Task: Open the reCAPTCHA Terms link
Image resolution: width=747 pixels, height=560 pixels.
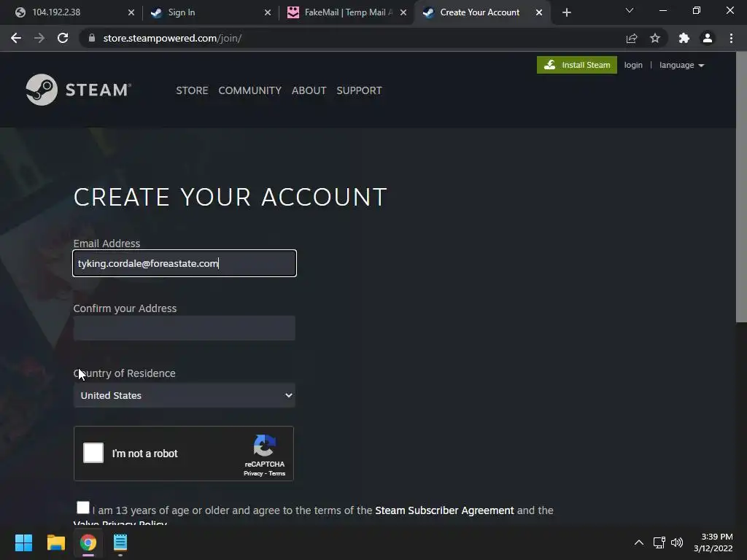Action: click(276, 473)
